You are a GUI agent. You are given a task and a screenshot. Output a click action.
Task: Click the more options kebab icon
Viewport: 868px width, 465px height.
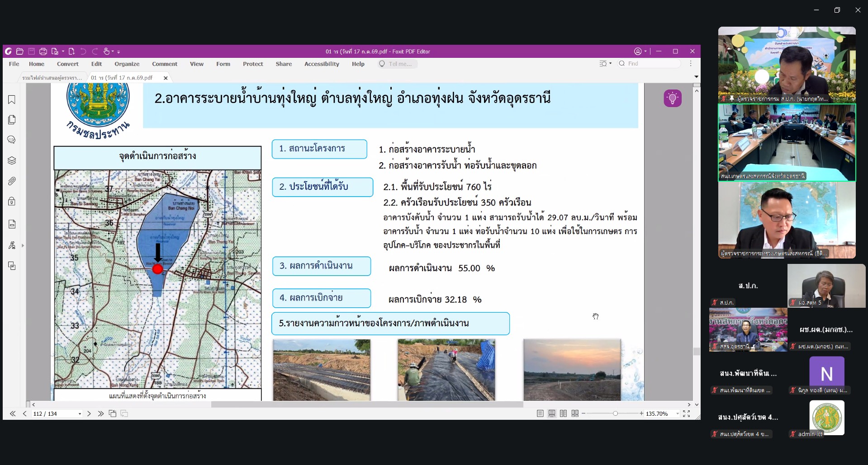691,64
